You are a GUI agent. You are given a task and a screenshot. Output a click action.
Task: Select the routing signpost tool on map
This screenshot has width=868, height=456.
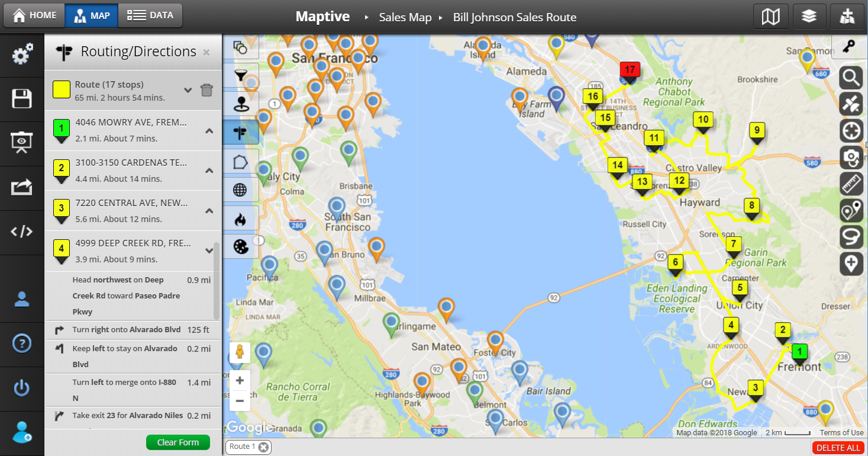tap(240, 133)
